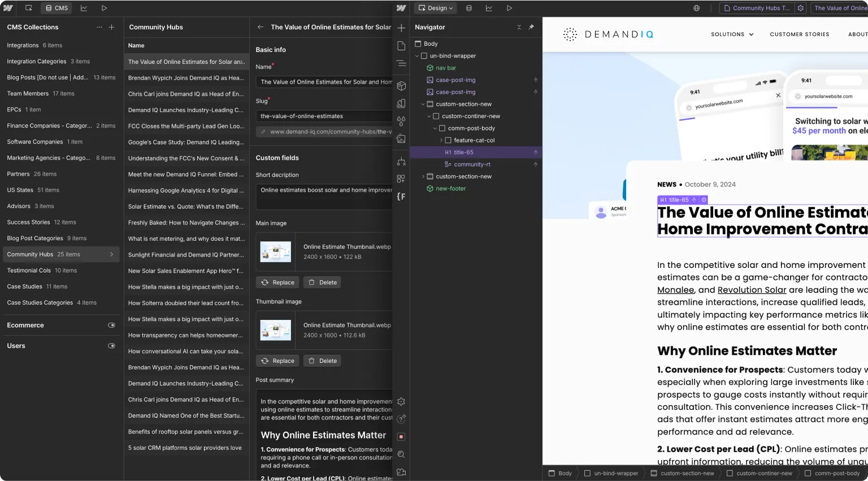Open the Components panel cube icon
This screenshot has width=868, height=481.
pos(401,86)
